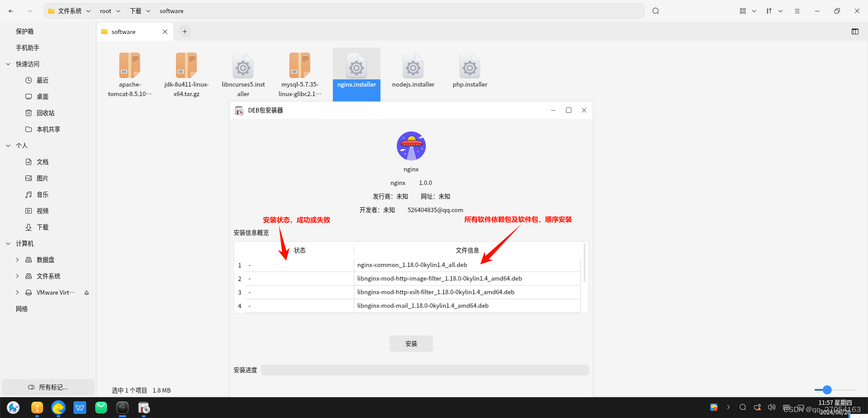868x418 pixels.
Task: Click the installation progress bar
Action: click(x=424, y=370)
